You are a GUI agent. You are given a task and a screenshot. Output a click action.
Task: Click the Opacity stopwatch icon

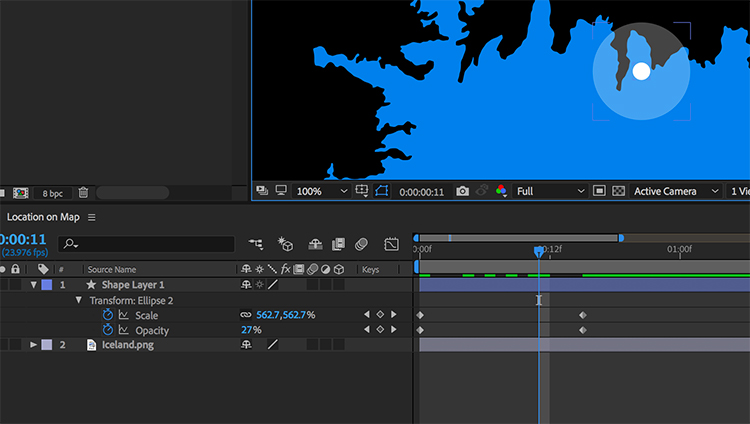pos(108,330)
